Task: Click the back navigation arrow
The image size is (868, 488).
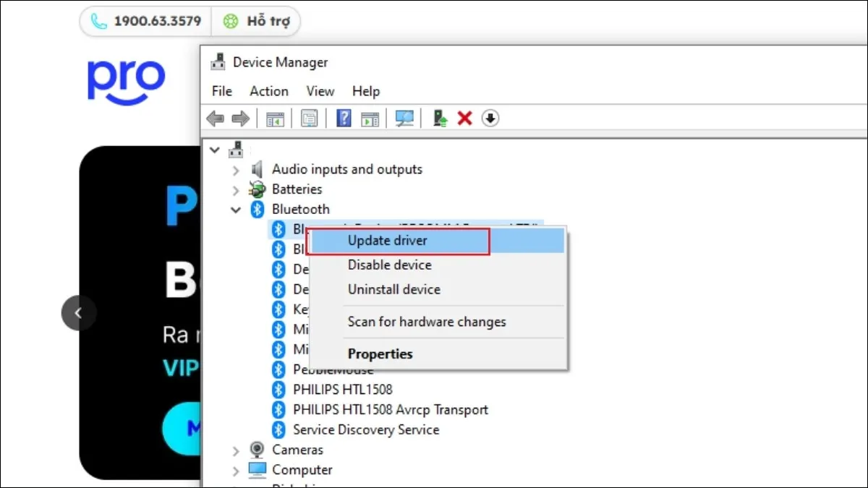Action: click(214, 118)
